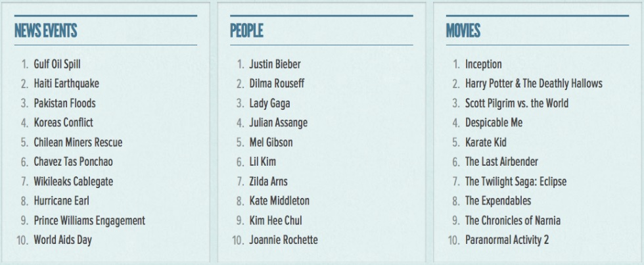Open Dilma Rouseff entry
Image resolution: width=644 pixels, height=265 pixels.
coord(277,84)
